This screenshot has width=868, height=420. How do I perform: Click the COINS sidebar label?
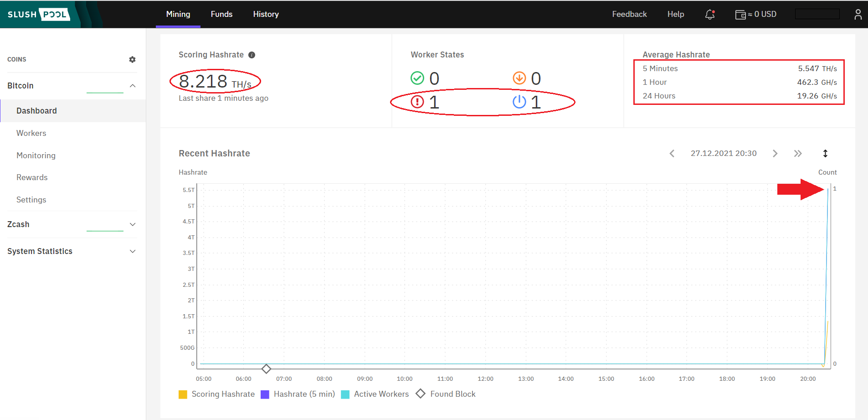click(x=17, y=59)
